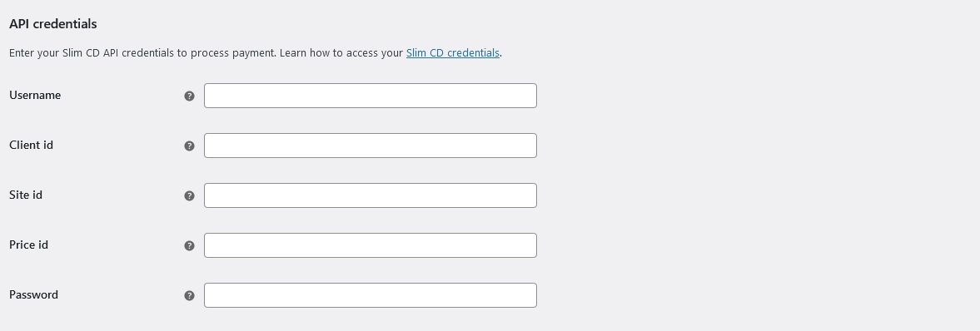Click the help icon beside Username

pos(189,96)
